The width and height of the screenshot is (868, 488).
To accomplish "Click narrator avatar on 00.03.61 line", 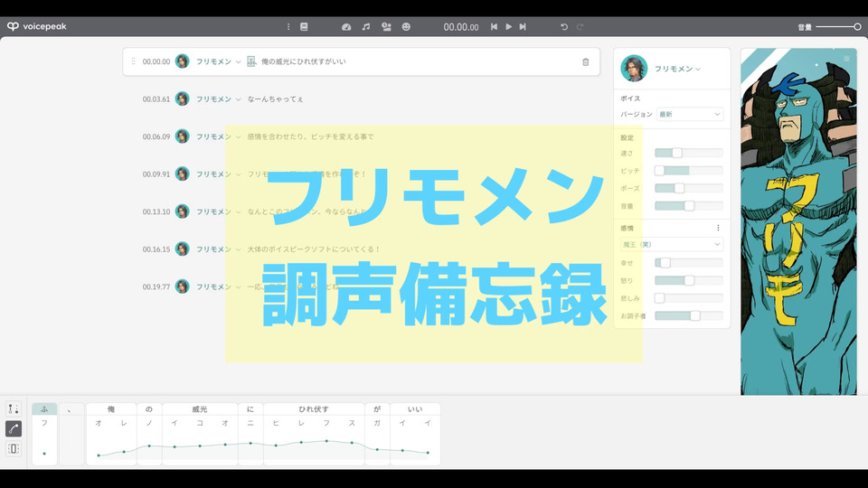I will [182, 99].
